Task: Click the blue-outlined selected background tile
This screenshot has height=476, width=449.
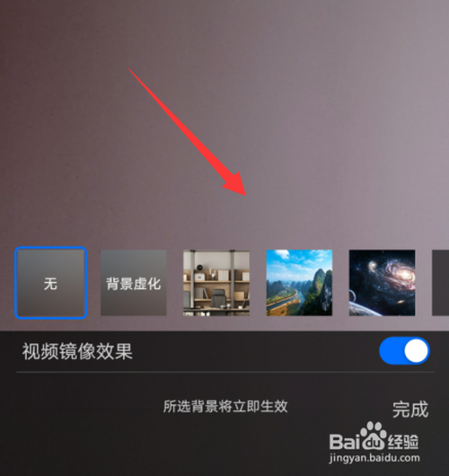Action: [x=51, y=283]
